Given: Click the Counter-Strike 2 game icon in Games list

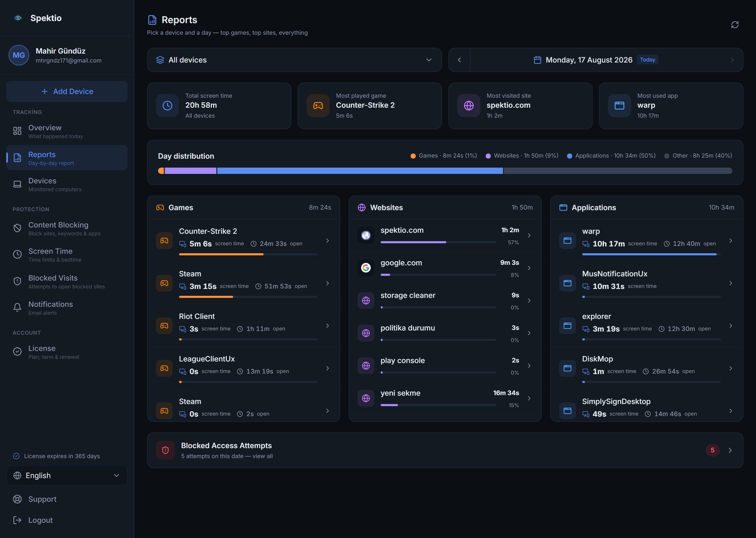Looking at the screenshot, I should tap(164, 241).
